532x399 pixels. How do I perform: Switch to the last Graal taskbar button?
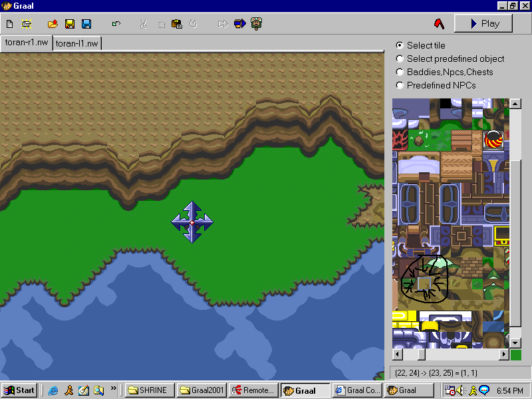coord(409,390)
